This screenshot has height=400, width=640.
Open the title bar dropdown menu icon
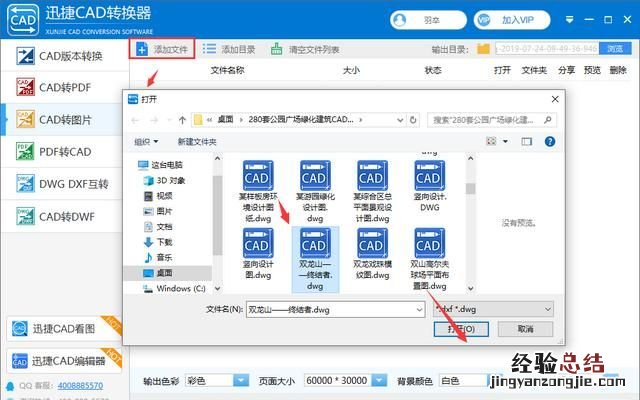[569, 19]
